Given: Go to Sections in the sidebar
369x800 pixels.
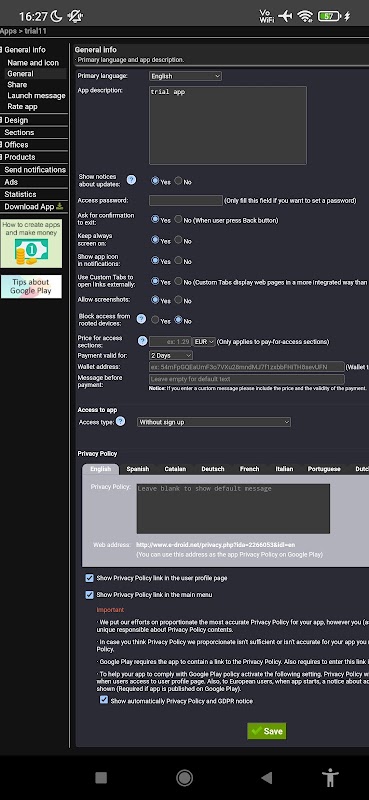Looking at the screenshot, I should (x=19, y=132).
